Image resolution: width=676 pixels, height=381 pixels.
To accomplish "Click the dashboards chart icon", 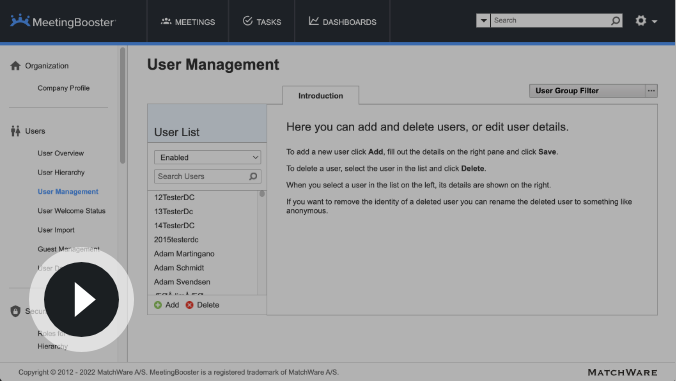I will (x=313, y=21).
